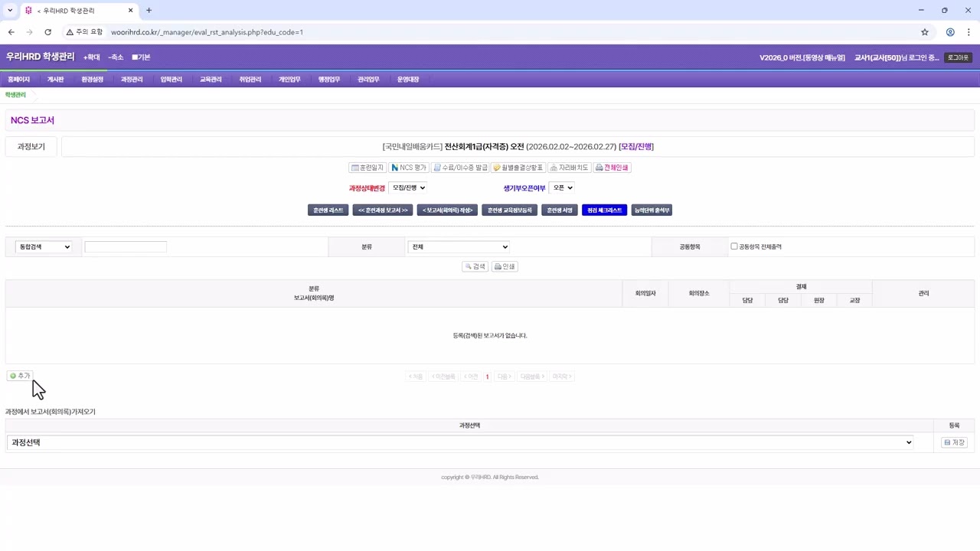This screenshot has width=980, height=551.
Task: Open the 월별출결상황표 attendance table
Action: click(x=518, y=168)
